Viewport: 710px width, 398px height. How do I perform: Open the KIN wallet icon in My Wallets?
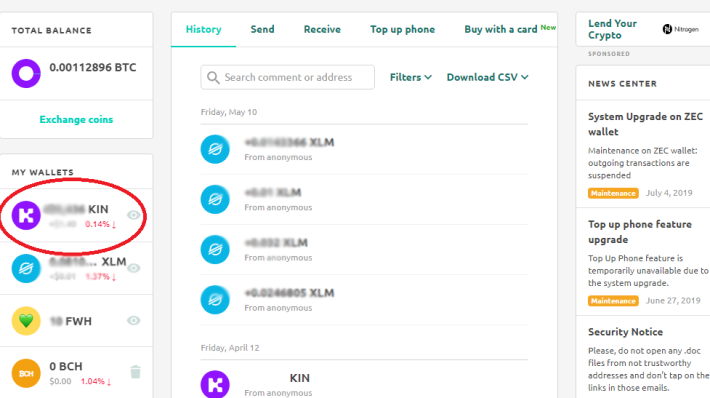(x=26, y=216)
